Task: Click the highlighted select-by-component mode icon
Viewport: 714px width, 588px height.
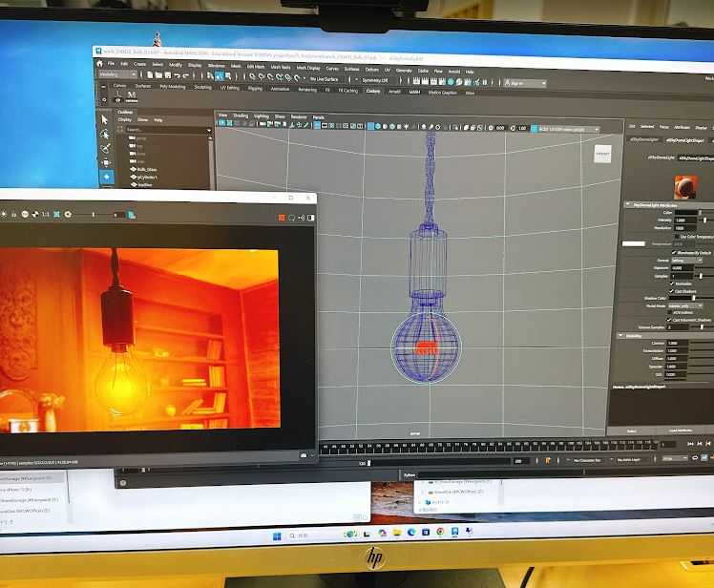Action: (x=220, y=76)
